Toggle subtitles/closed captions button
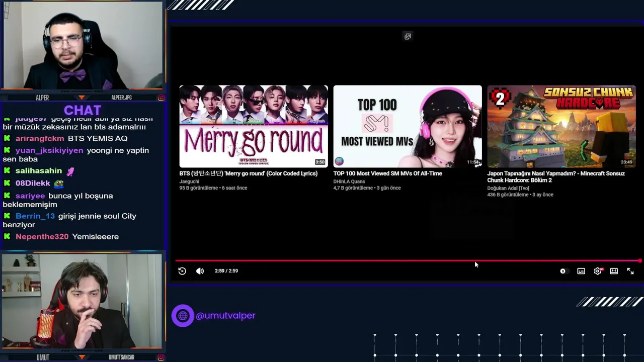This screenshot has height=362, width=644. click(x=581, y=271)
